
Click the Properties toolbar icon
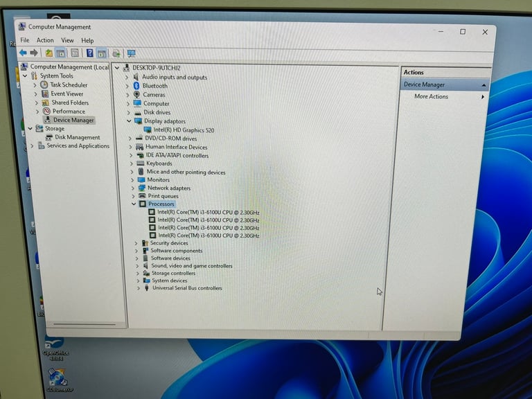(x=75, y=53)
